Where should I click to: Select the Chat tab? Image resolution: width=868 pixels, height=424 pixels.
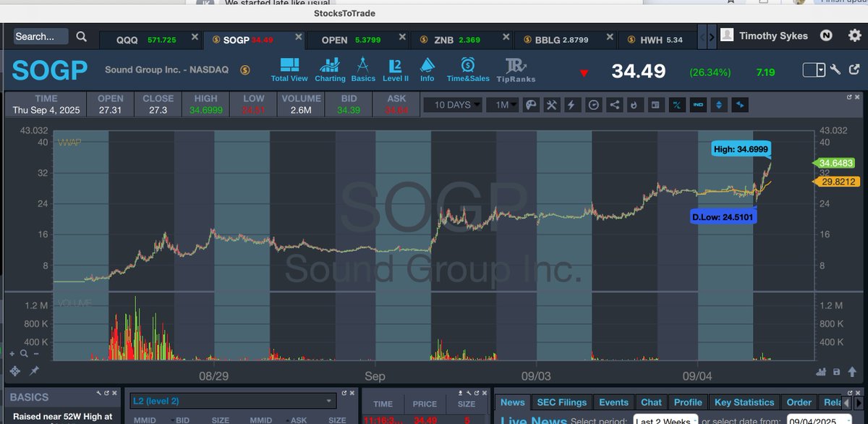pyautogui.click(x=651, y=402)
